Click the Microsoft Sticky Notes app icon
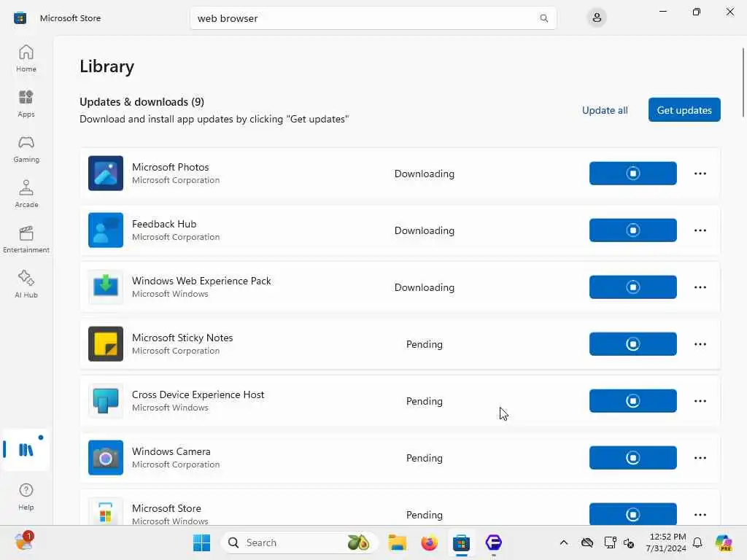This screenshot has height=560, width=747. 106,344
